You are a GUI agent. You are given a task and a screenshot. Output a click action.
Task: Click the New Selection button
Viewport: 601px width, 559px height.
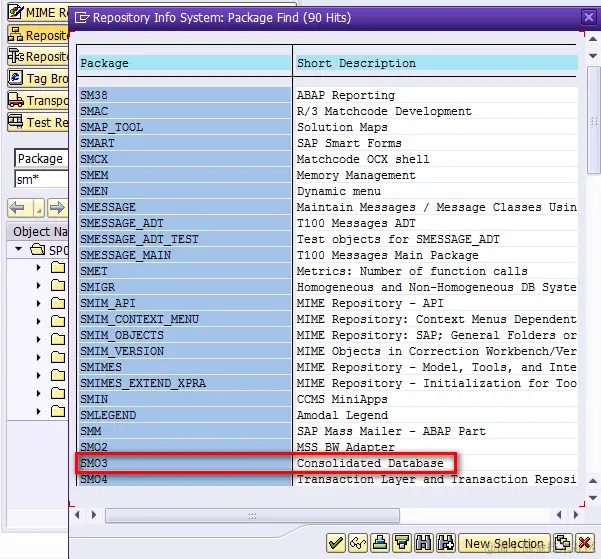pos(504,543)
